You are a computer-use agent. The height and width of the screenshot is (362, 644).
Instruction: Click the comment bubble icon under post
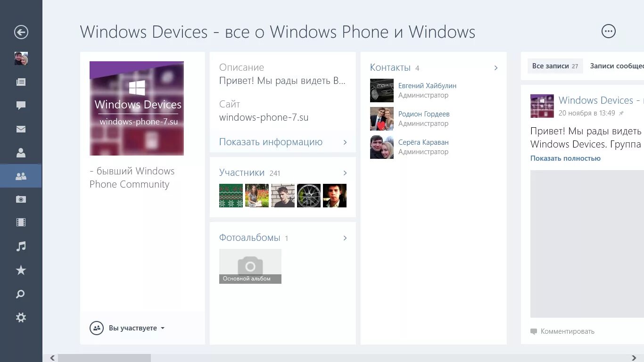pos(534,331)
